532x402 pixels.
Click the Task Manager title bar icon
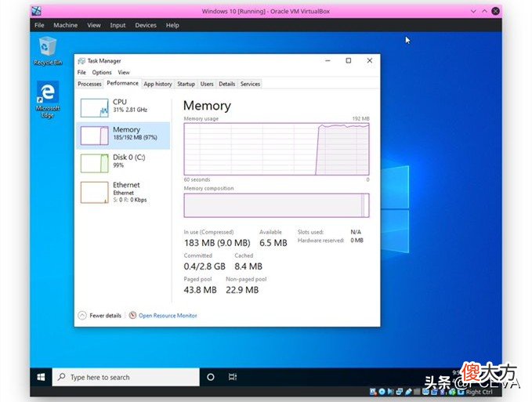[x=81, y=60]
